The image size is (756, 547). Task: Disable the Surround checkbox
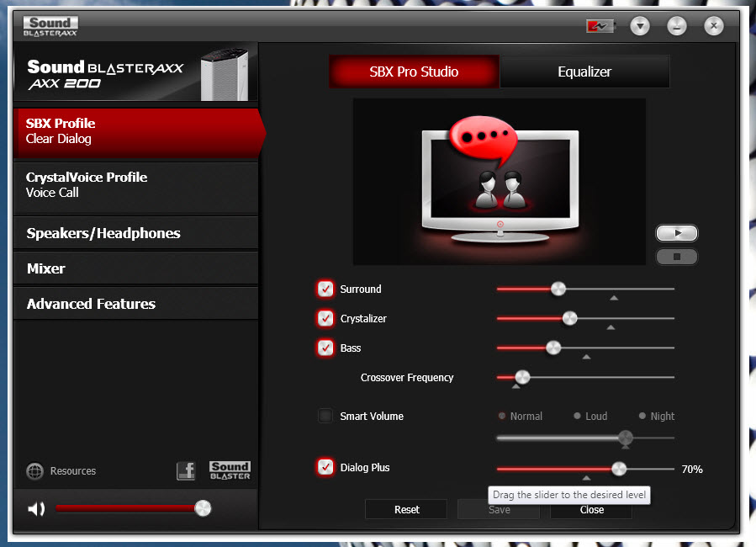[x=325, y=289]
